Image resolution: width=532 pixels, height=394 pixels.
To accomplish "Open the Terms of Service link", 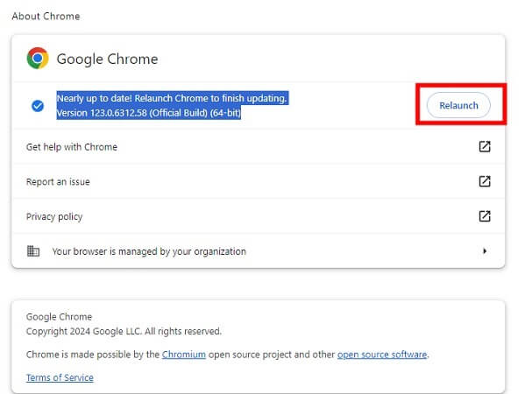I will (60, 377).
